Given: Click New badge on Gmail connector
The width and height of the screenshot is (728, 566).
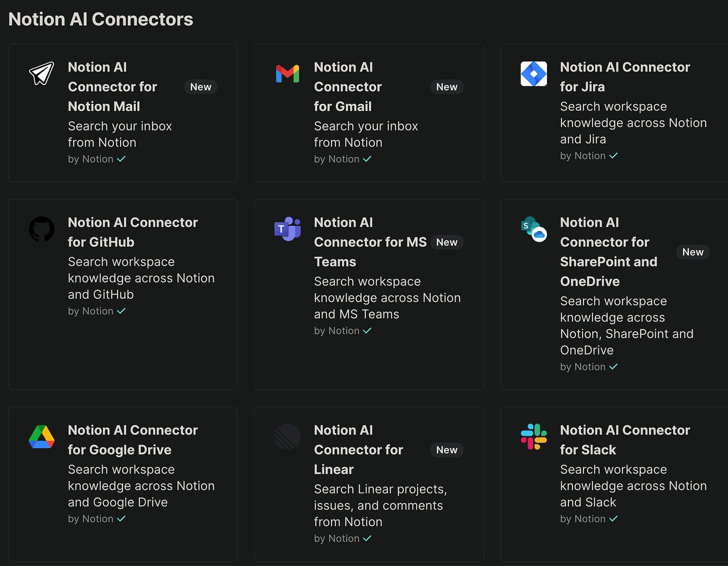Looking at the screenshot, I should (x=446, y=87).
